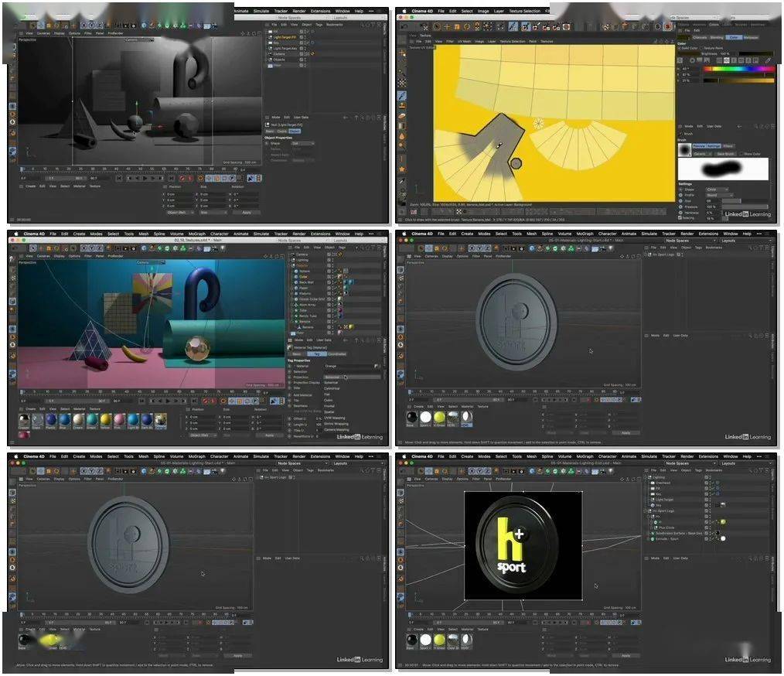Click Apply button in bottom-right coordinates panel
Screen dimensions: 784x676
tap(625, 655)
